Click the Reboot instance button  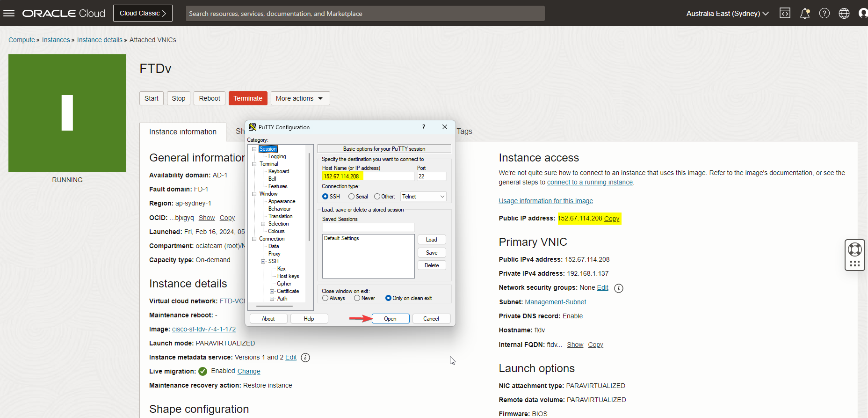click(x=210, y=98)
